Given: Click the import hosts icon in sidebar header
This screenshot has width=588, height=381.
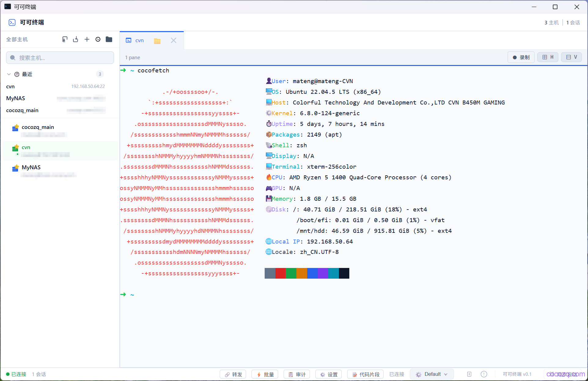Looking at the screenshot, I should click(64, 39).
